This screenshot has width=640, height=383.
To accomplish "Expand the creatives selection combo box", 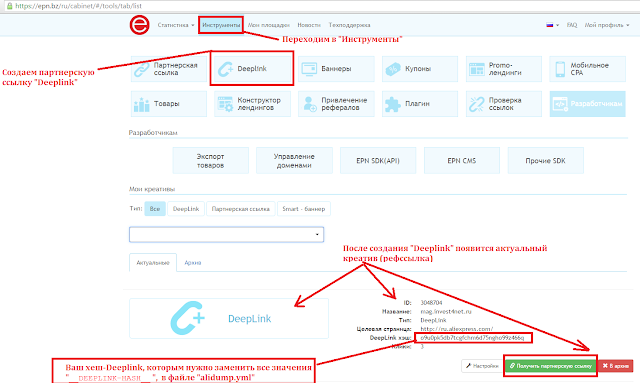I will click(x=227, y=234).
